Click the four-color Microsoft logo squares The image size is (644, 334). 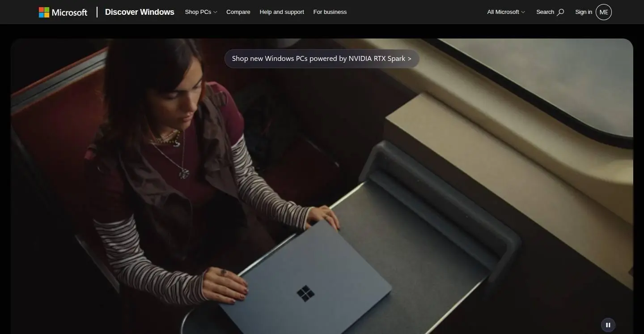pyautogui.click(x=44, y=12)
